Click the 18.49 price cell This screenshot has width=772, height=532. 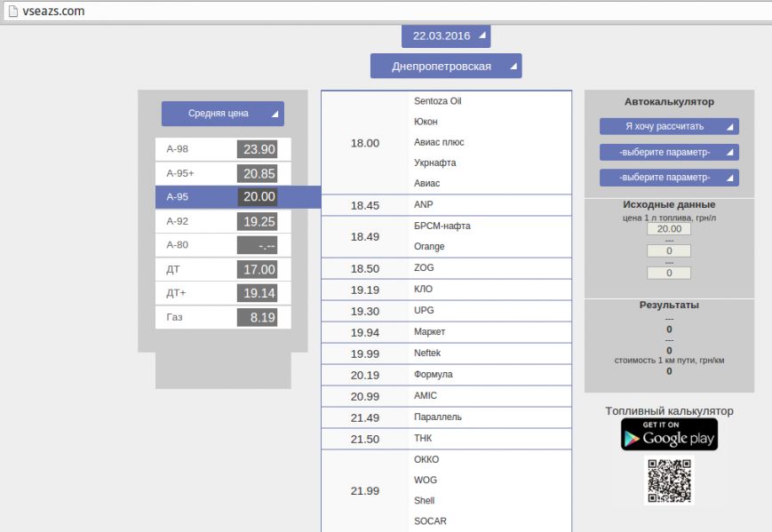tap(365, 237)
